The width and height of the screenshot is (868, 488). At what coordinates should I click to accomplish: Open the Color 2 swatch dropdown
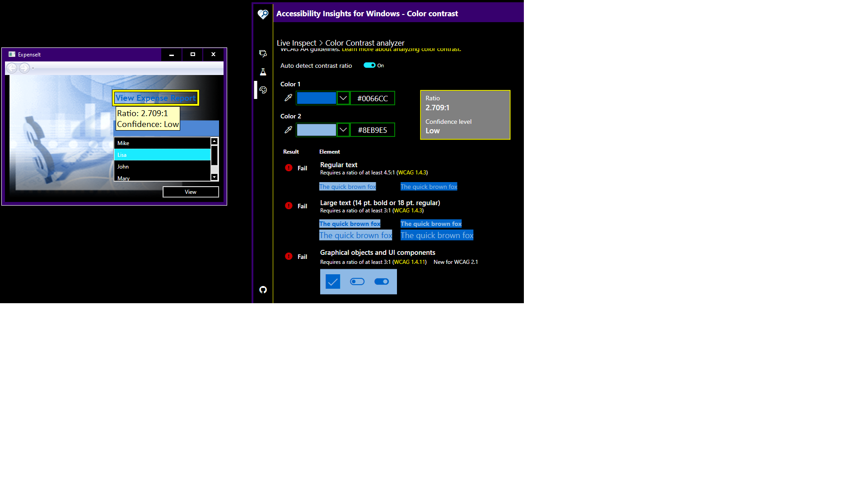click(343, 130)
